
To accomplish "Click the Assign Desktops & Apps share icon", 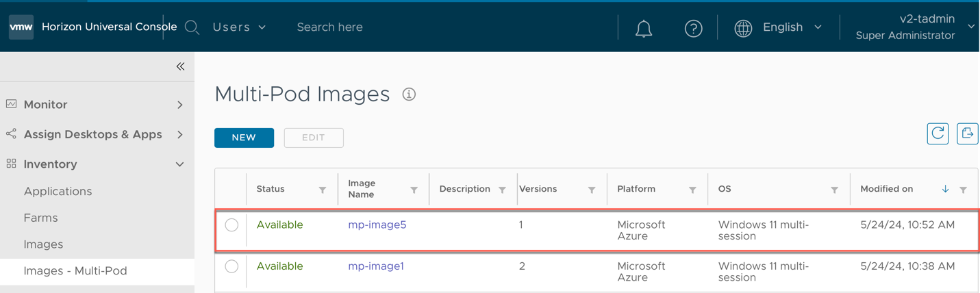I will click(x=12, y=134).
